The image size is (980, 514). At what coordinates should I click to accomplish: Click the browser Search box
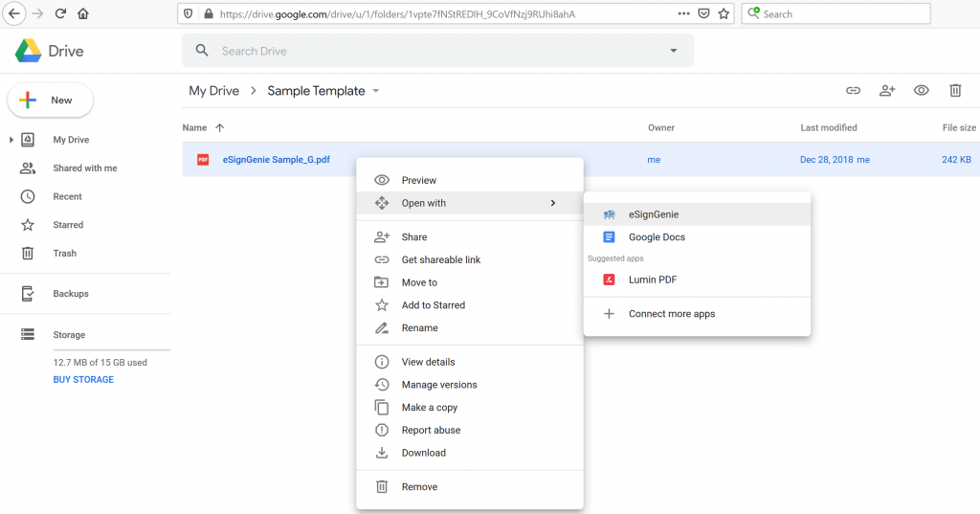(x=835, y=13)
